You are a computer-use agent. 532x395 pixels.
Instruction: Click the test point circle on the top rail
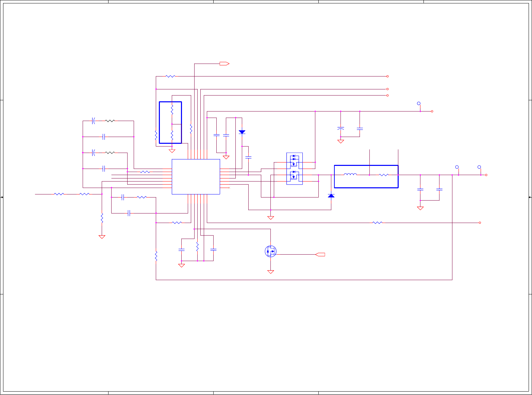click(419, 103)
